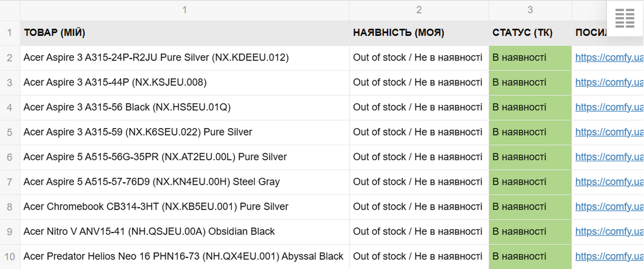Click the СТАТУС (ТК) header cell
The height and width of the screenshot is (269, 644).
coord(530,33)
